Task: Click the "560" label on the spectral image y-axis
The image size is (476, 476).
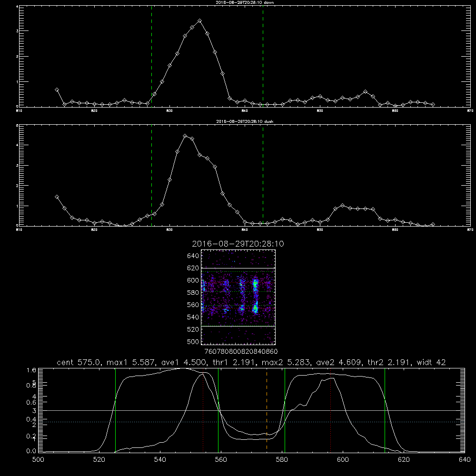Action: [x=193, y=305]
